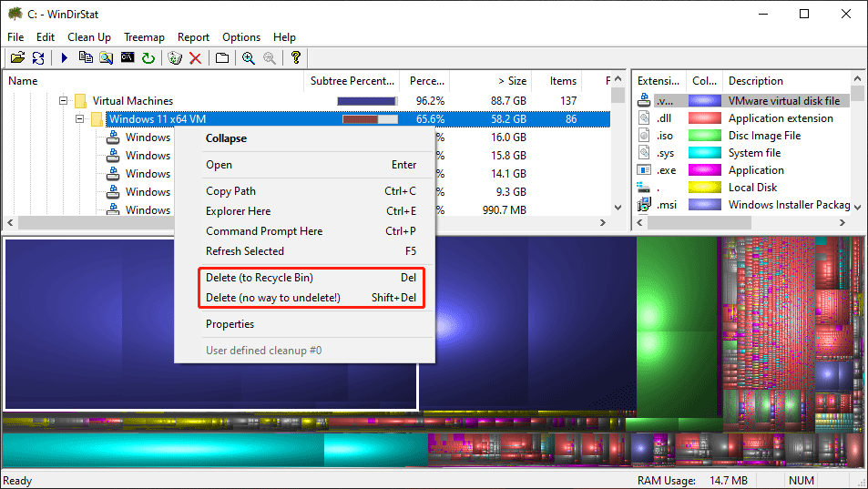Collapse the Virtual Machines tree node
The image size is (868, 489).
click(x=63, y=101)
